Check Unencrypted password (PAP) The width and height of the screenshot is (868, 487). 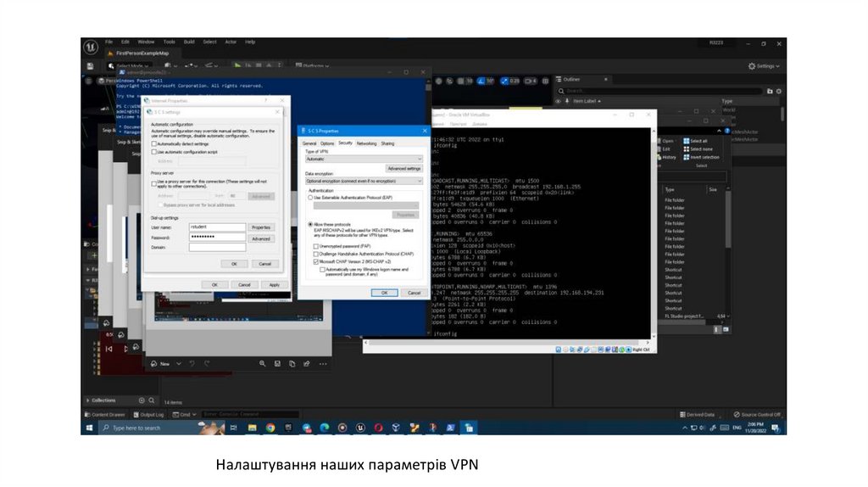click(316, 246)
